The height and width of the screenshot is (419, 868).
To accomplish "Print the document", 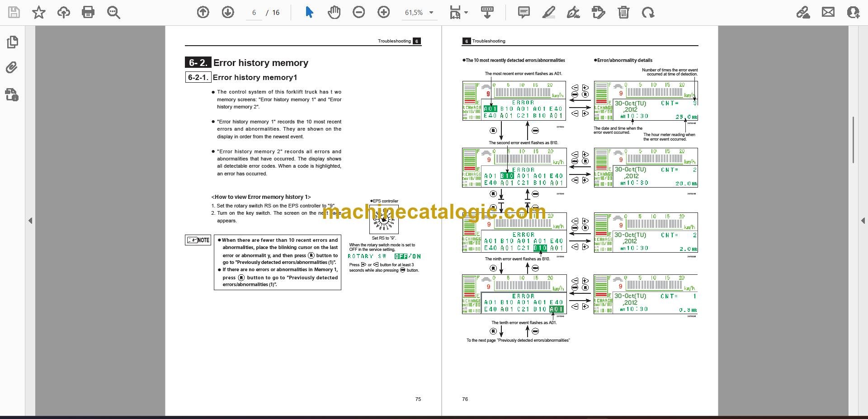I will pyautogui.click(x=88, y=12).
